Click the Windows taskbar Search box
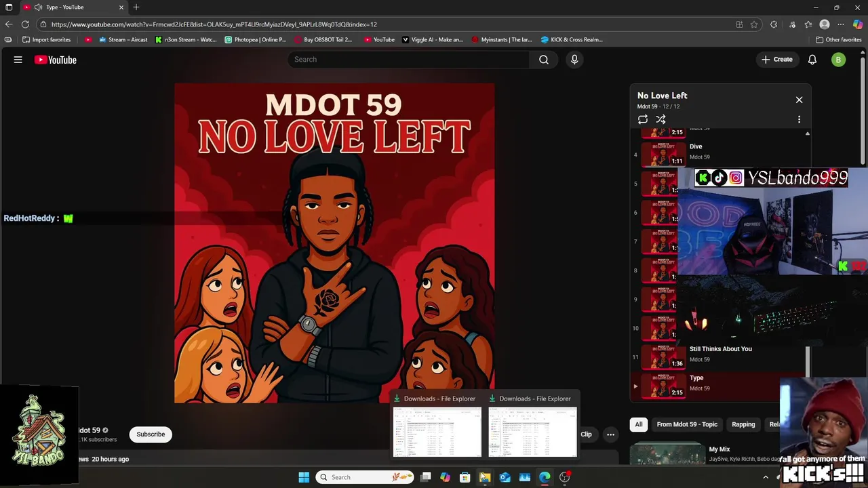The height and width of the screenshot is (488, 868). (x=366, y=477)
